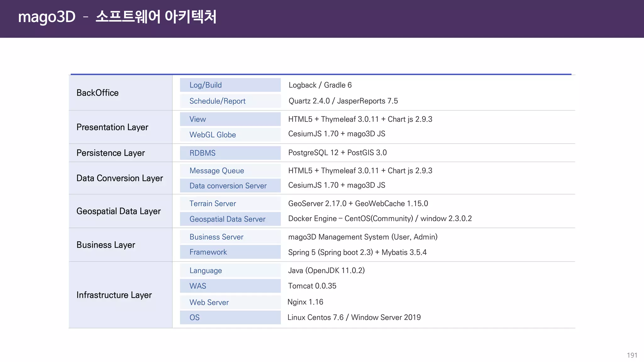Click the 'Log/Build' component label
The image size is (644, 362).
coord(230,85)
